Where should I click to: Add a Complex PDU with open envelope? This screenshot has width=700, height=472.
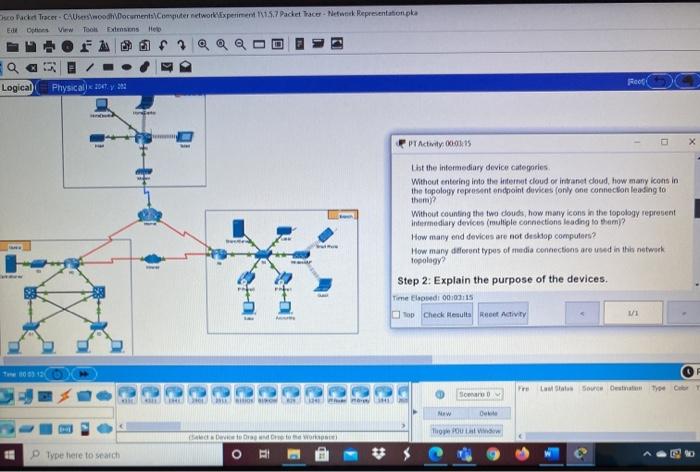tap(185, 67)
